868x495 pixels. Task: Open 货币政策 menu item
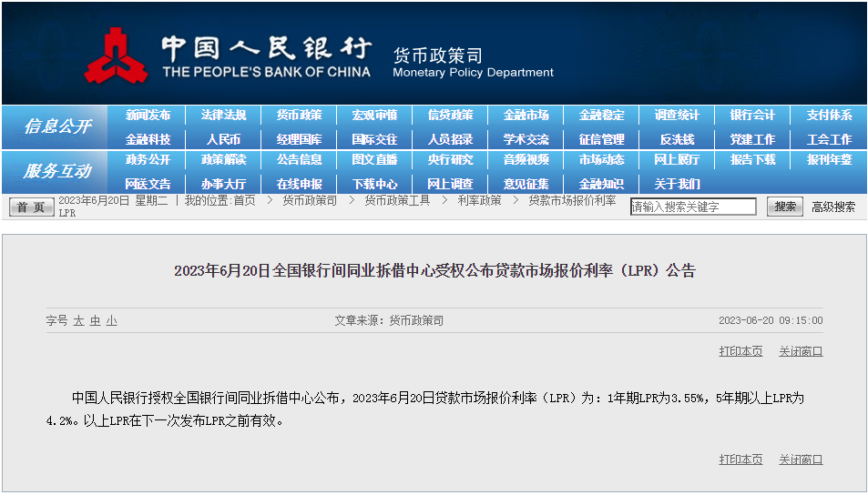click(300, 115)
